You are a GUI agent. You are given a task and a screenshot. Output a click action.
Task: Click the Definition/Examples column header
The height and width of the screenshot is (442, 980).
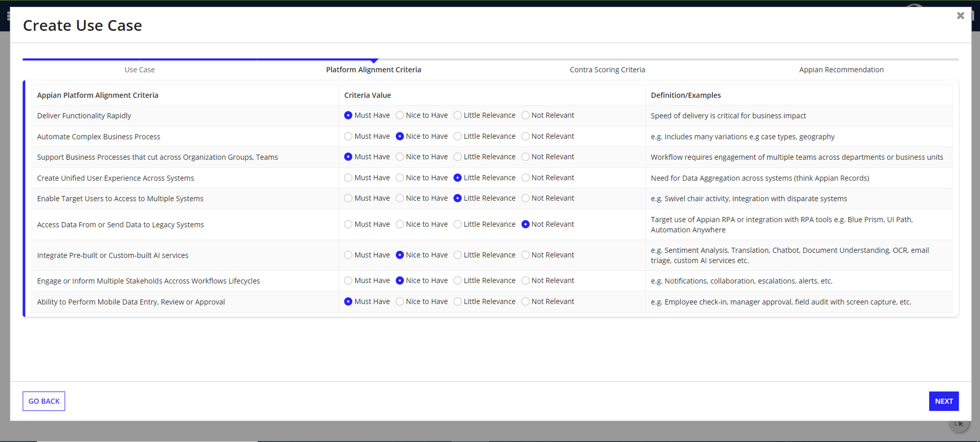685,95
